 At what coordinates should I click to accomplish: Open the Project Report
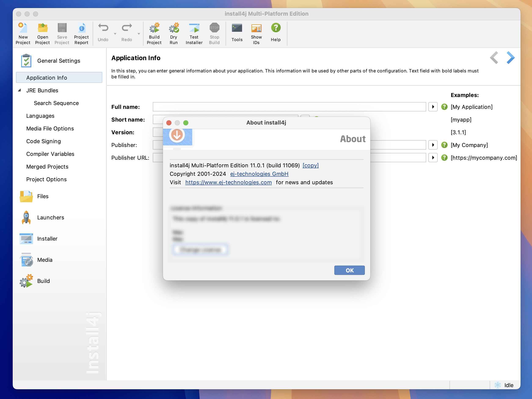[81, 33]
